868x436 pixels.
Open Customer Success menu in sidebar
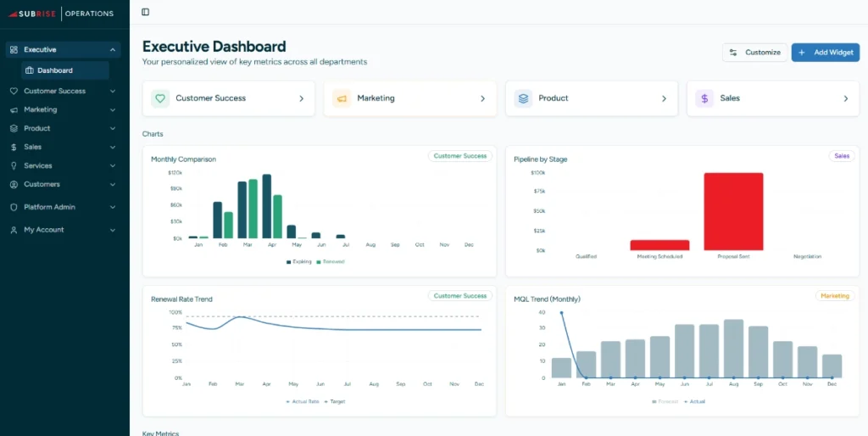click(x=63, y=91)
